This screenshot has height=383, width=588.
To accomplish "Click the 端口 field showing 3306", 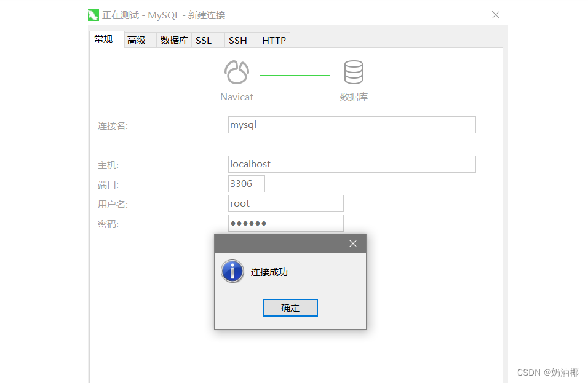I will (247, 184).
